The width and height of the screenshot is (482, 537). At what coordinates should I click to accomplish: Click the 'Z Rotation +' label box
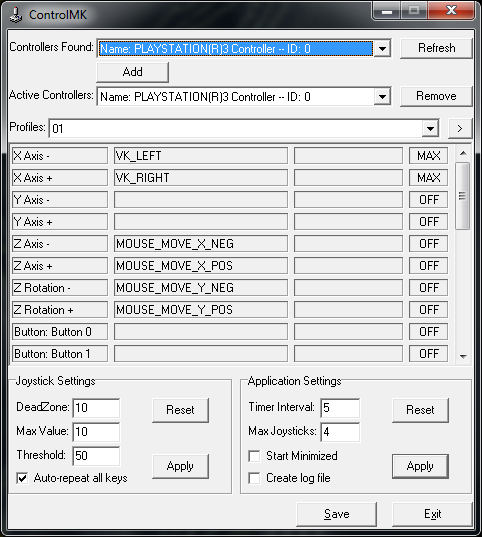click(x=60, y=310)
